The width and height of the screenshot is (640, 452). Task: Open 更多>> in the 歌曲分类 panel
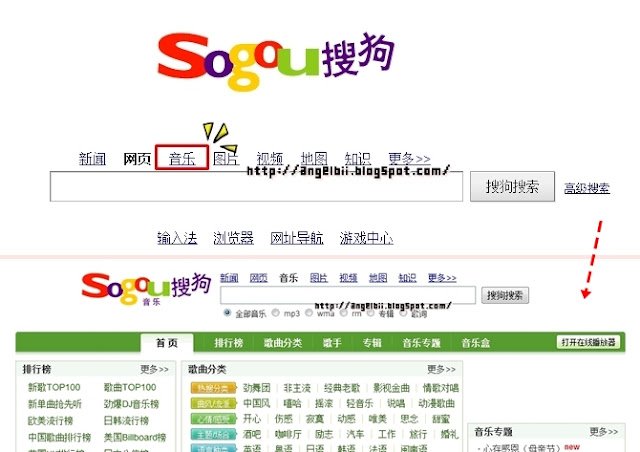(441, 369)
